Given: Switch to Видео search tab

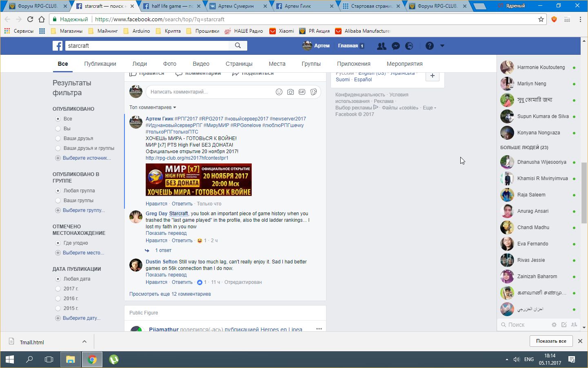Looking at the screenshot, I should [201, 64].
